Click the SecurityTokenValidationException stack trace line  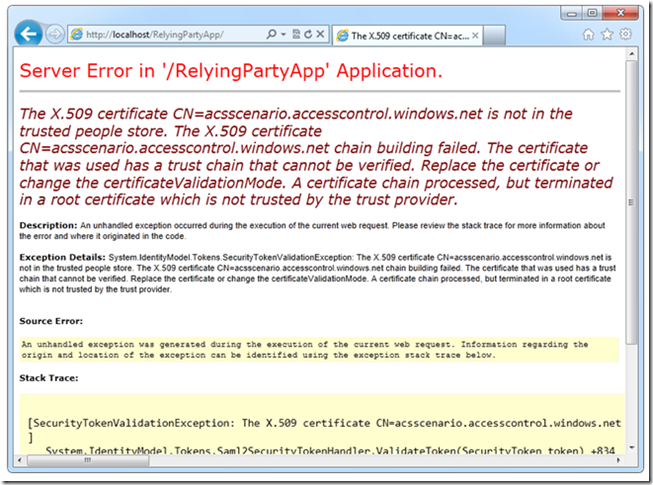(324, 423)
